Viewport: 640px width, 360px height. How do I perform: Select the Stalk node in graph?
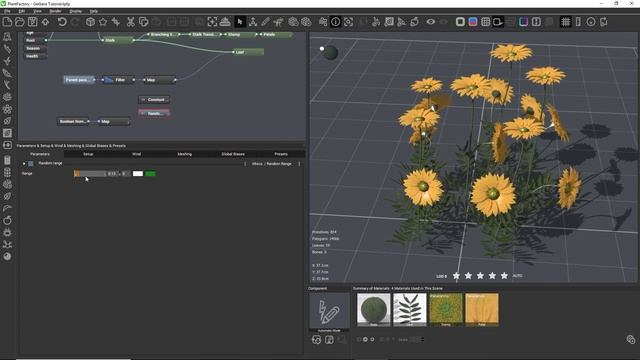tap(118, 40)
